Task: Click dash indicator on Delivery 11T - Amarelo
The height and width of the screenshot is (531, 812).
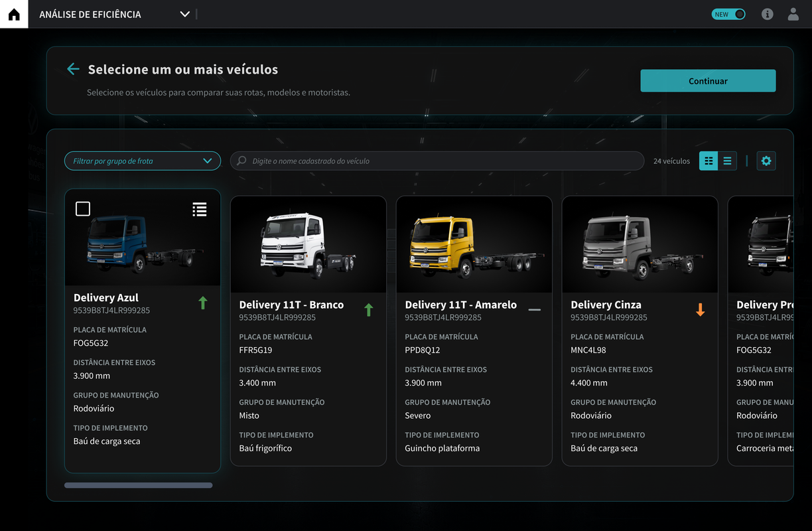Action: click(x=535, y=310)
